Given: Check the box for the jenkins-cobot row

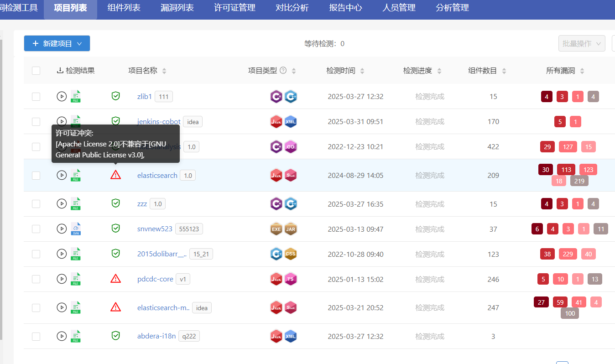Looking at the screenshot, I should [36, 121].
